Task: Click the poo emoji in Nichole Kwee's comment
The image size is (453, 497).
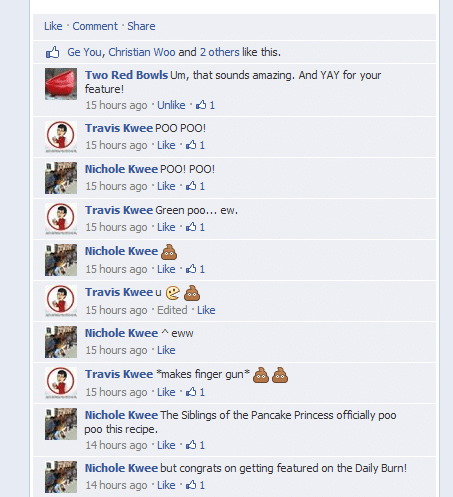Action: 169,252
